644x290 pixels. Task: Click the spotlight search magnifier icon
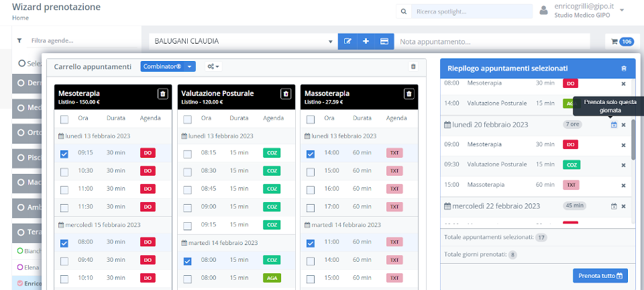click(x=403, y=11)
